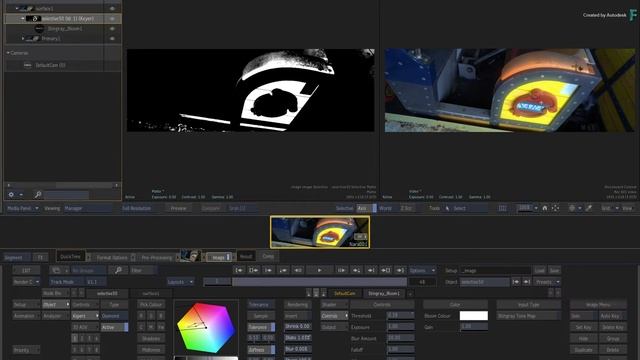Click the Setup name input field

tap(496, 270)
